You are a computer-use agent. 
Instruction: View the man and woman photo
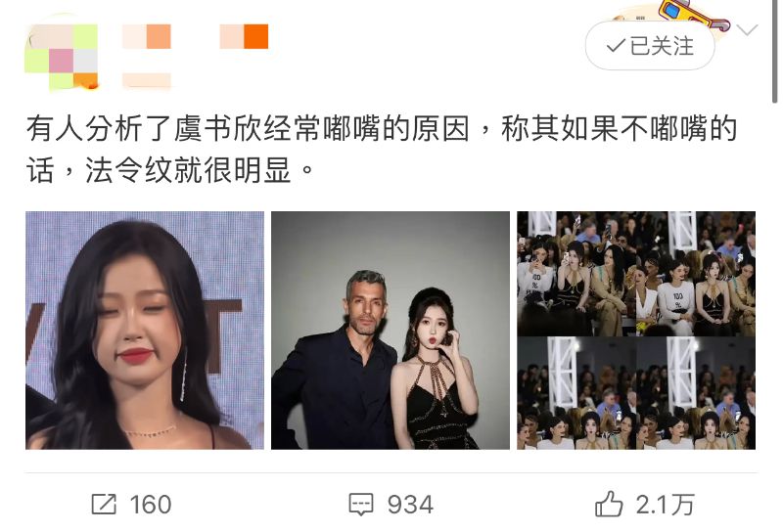coord(391,331)
